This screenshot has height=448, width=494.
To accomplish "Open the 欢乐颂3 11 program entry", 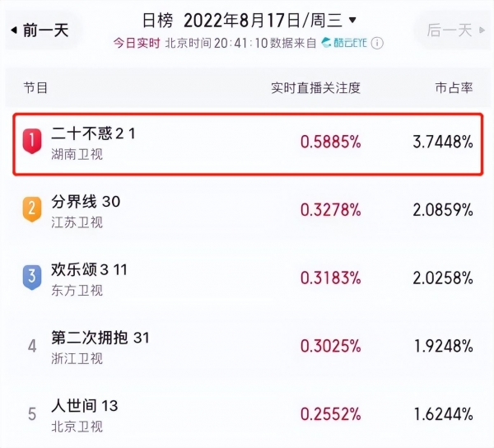I will click(x=89, y=269).
